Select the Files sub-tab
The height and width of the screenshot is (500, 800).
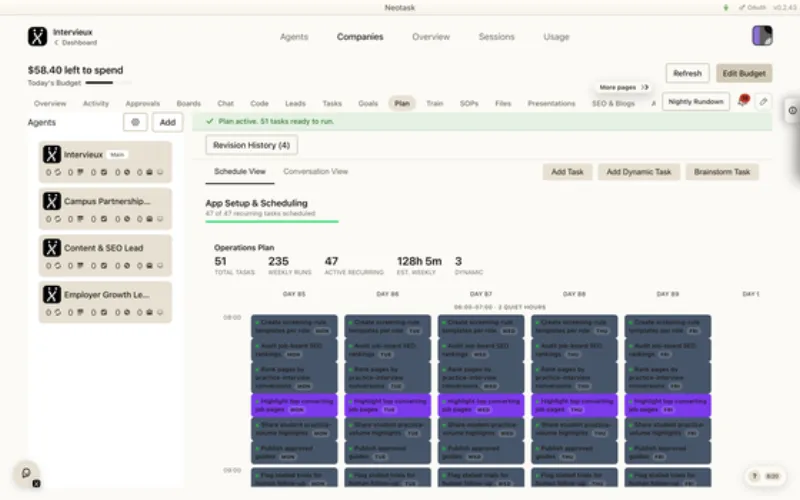(503, 104)
